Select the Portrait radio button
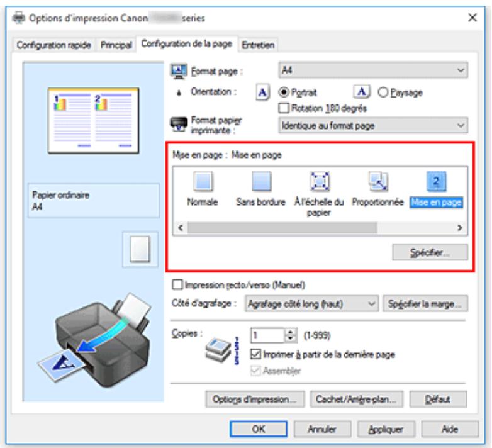 [x=283, y=92]
